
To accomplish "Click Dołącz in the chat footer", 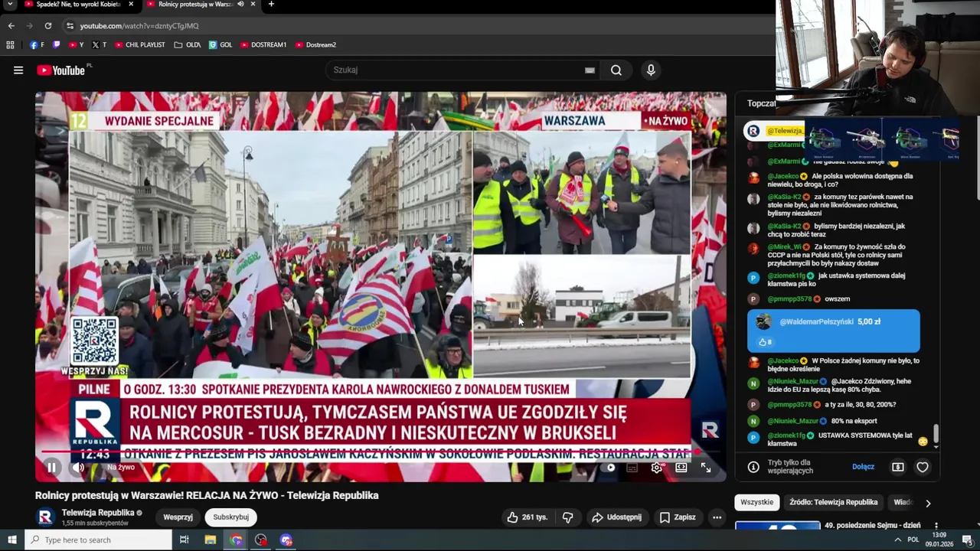I will point(863,467).
